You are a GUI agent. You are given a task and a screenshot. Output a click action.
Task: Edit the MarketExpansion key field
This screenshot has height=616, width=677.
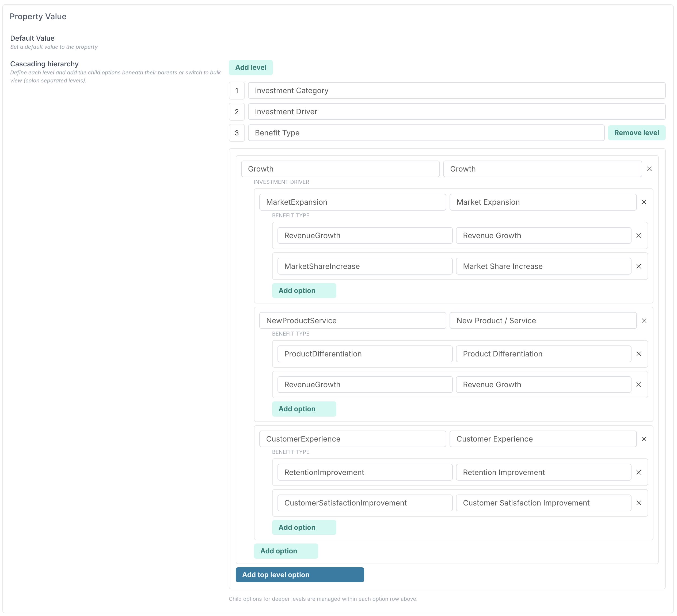coord(352,202)
